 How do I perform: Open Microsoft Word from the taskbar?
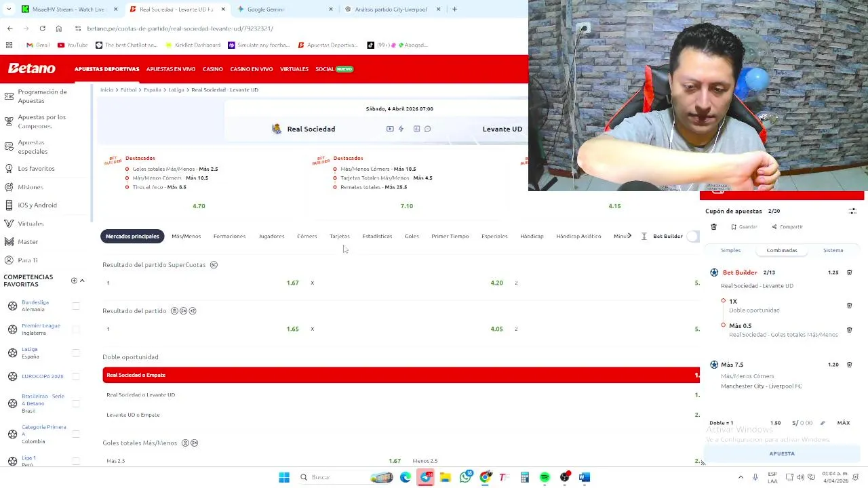tap(585, 477)
